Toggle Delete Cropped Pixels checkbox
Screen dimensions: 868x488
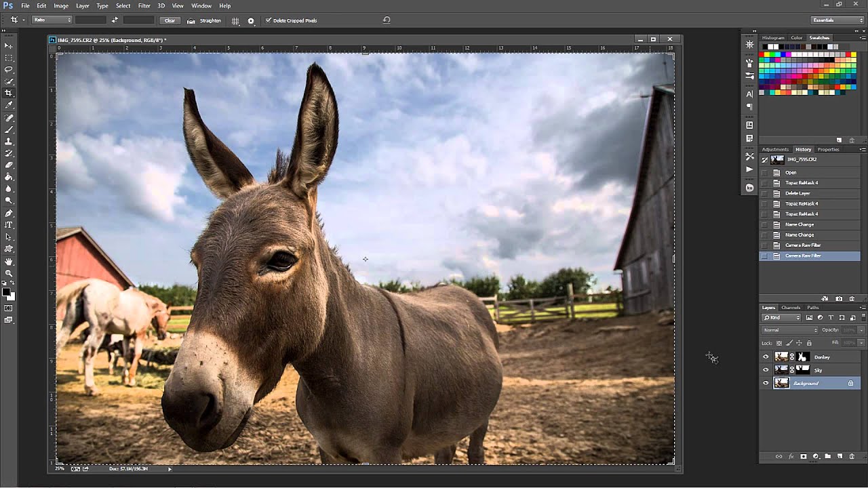(x=268, y=20)
